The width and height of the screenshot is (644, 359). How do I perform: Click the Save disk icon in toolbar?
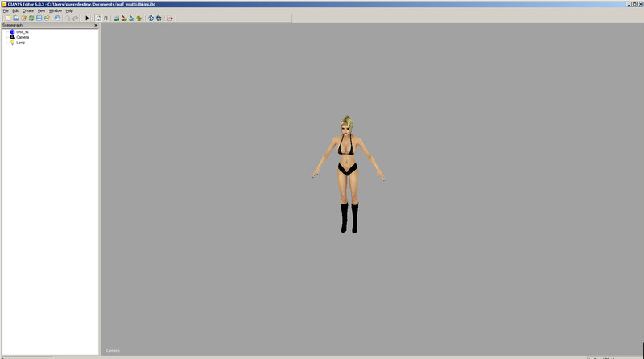coord(39,18)
